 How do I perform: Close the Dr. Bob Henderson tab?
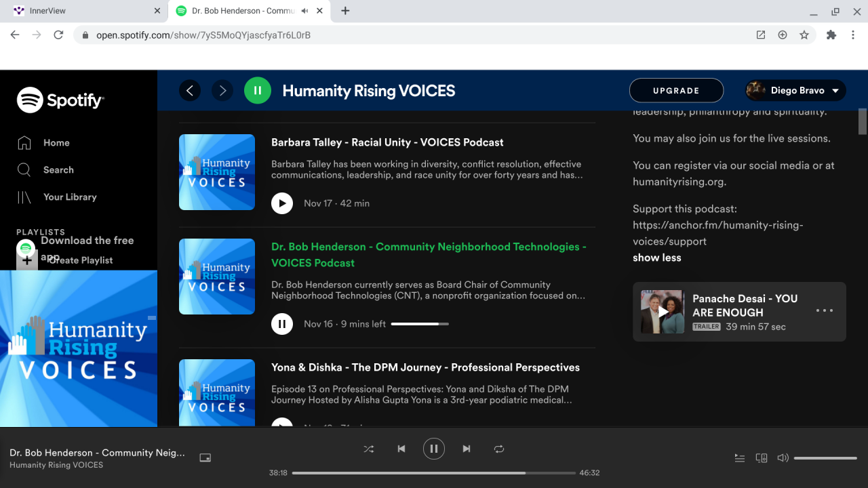[x=321, y=11]
